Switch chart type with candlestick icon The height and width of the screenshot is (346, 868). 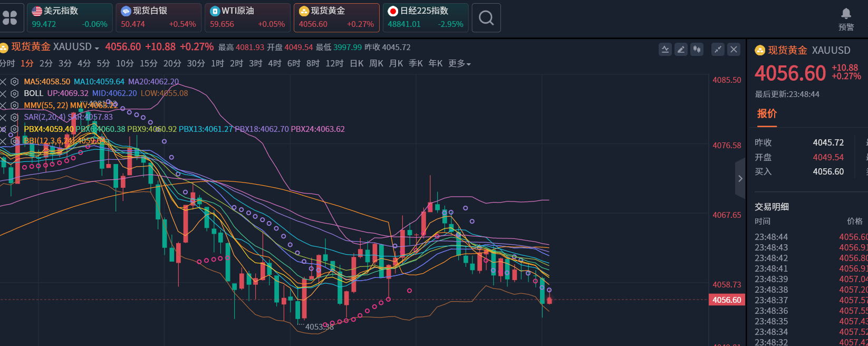pyautogui.click(x=697, y=50)
